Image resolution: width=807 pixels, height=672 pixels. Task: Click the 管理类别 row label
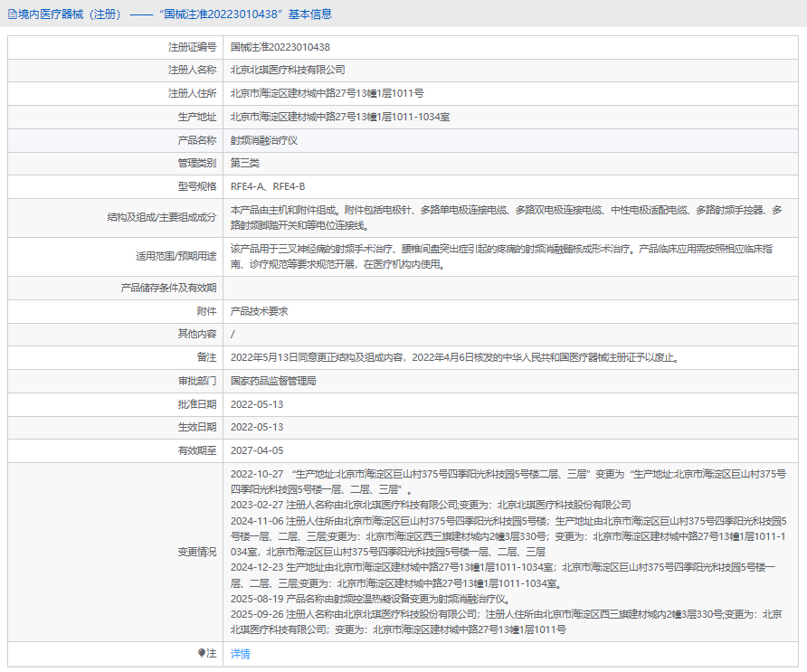click(x=197, y=163)
